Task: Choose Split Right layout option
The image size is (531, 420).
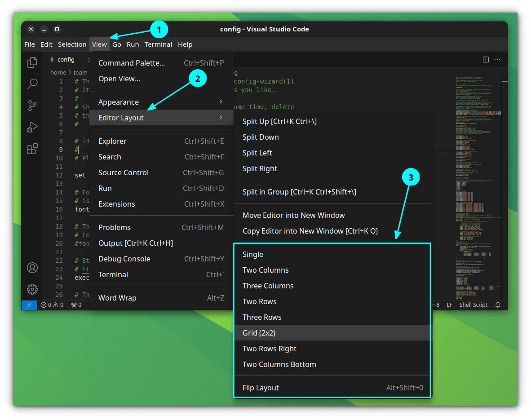Action: tap(333, 168)
